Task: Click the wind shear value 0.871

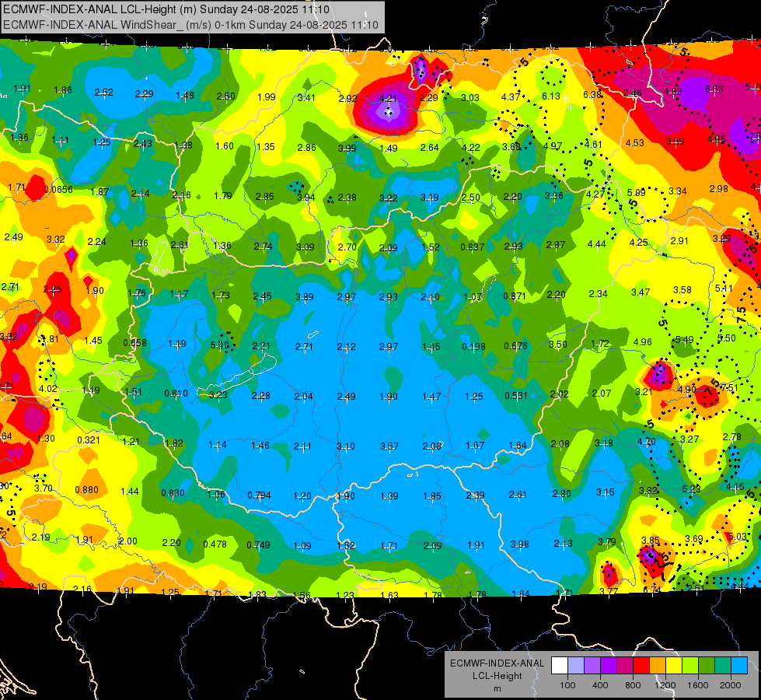Action: pyautogui.click(x=515, y=296)
